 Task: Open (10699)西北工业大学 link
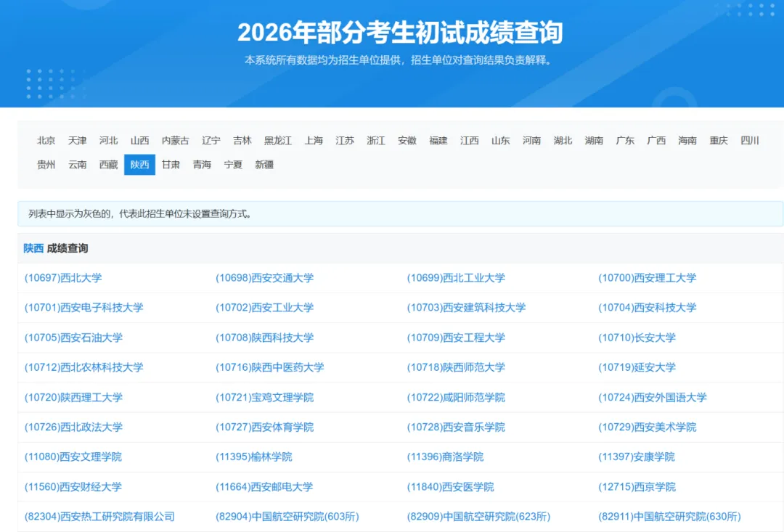[456, 278]
